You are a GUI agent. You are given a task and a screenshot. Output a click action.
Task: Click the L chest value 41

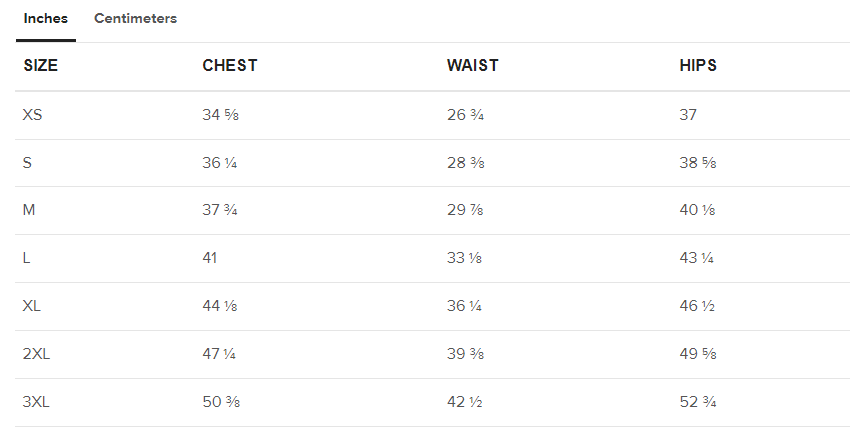(210, 258)
